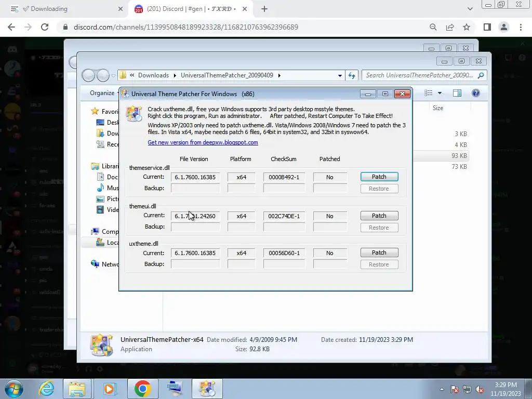Toggle the browser side panel
532x399 pixels.
click(x=487, y=27)
